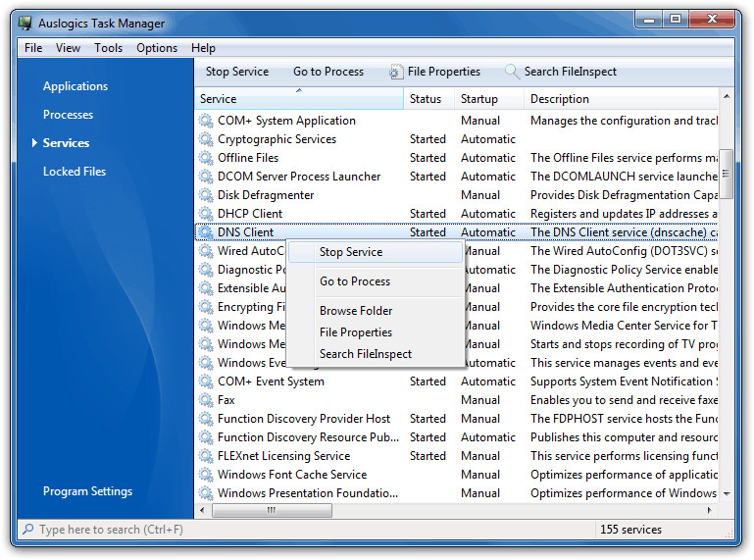Click the gear icon beside COM+ System Application
754x560 pixels.
[206, 121]
